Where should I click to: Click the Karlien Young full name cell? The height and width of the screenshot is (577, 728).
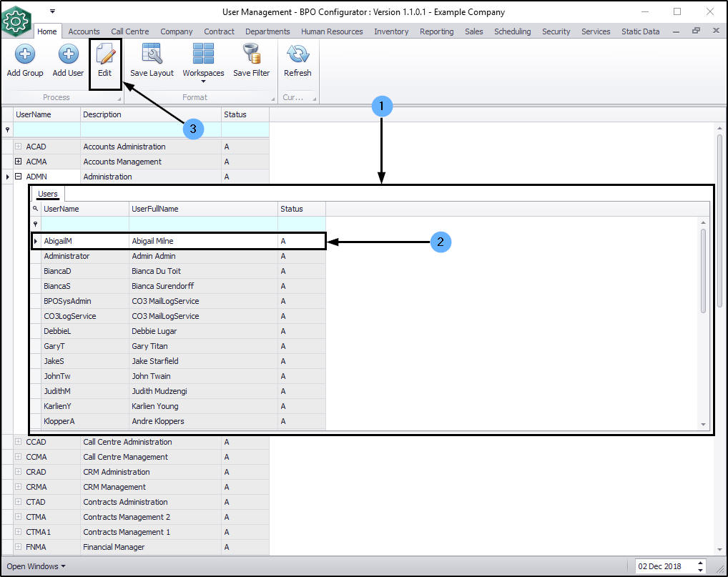203,405
